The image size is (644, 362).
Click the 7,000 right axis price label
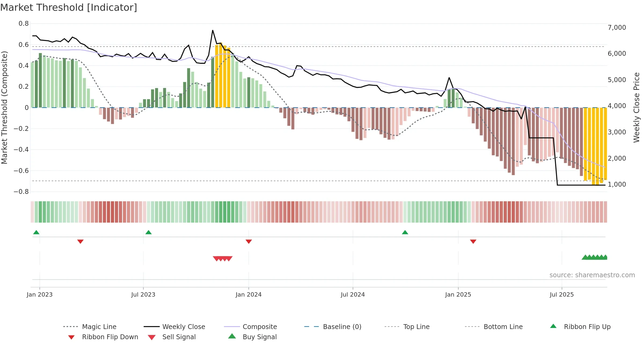click(x=617, y=27)
